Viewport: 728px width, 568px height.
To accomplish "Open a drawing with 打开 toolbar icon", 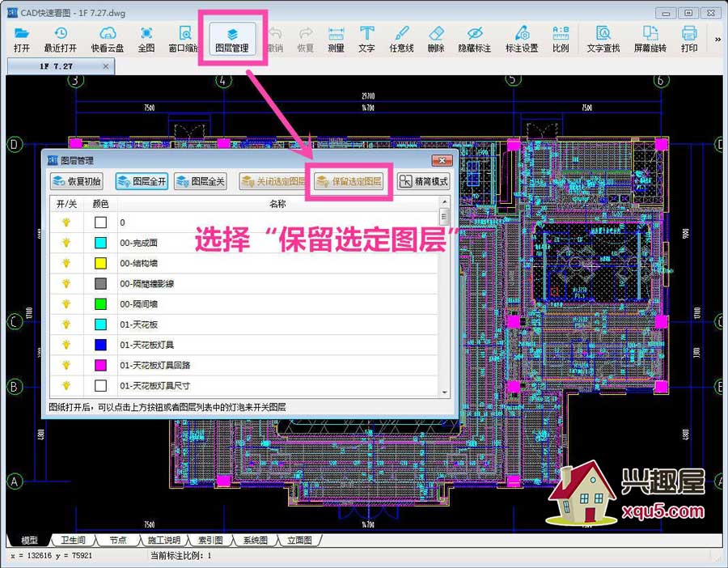I will (21, 39).
